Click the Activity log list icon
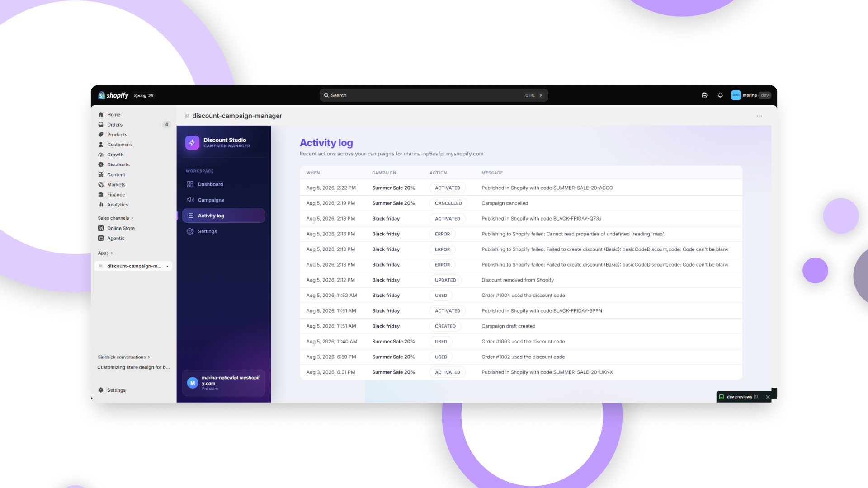 190,216
